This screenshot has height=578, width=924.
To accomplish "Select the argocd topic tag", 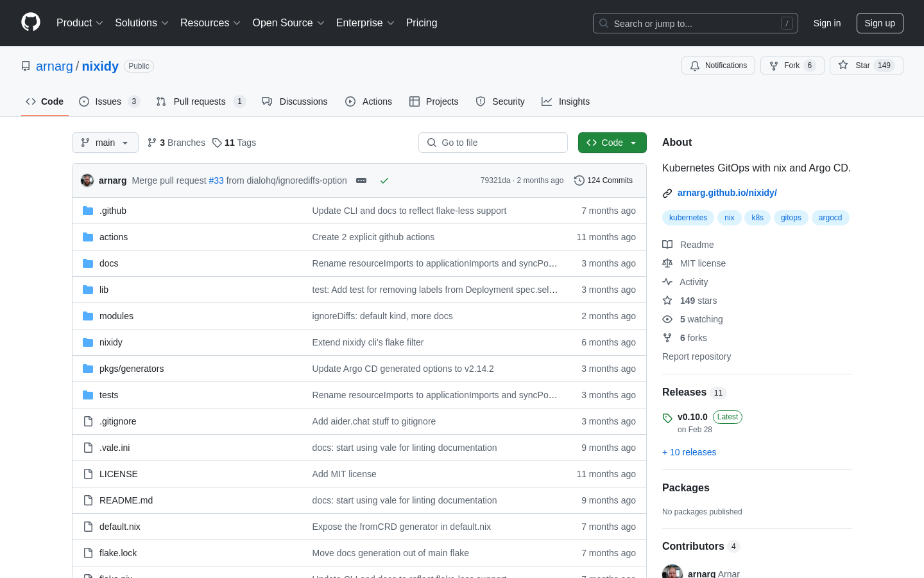I will [x=830, y=218].
